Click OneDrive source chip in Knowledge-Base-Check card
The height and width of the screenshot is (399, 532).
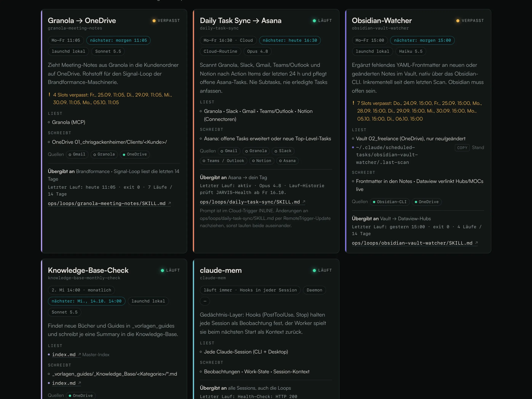[x=81, y=396]
